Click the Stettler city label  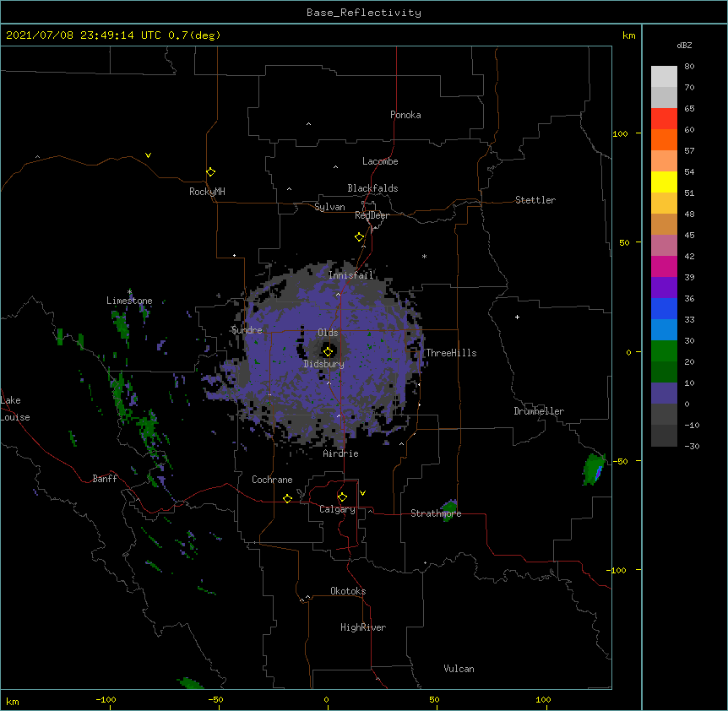[x=535, y=200]
